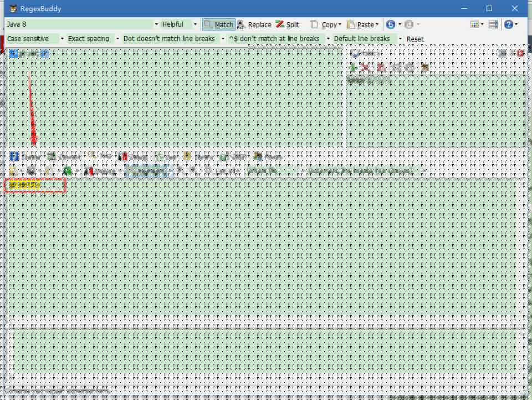532x400 pixels.
Task: Switch to Replace mode
Action: (x=254, y=24)
